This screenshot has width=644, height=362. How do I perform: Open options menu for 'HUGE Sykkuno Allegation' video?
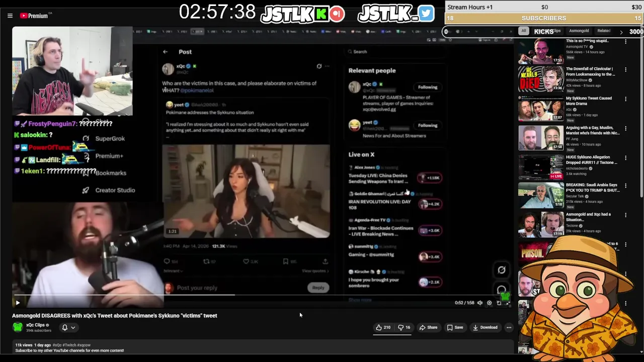pyautogui.click(x=625, y=158)
